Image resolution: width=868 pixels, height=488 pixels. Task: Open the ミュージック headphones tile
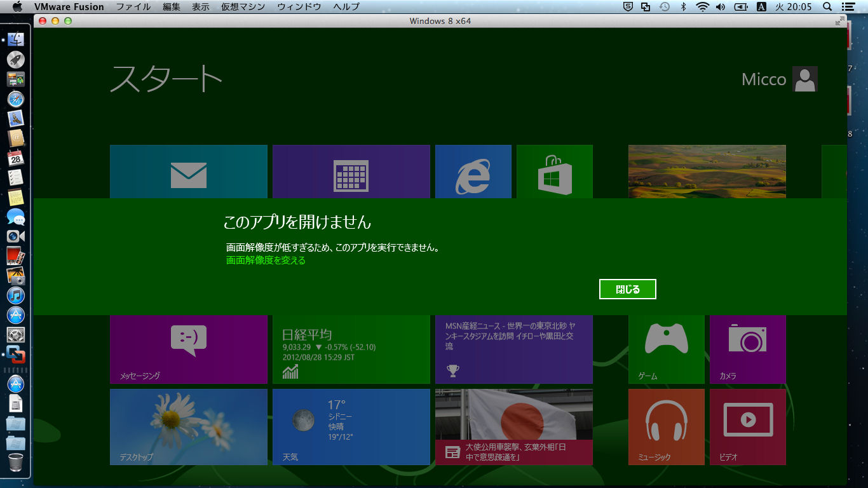667,427
